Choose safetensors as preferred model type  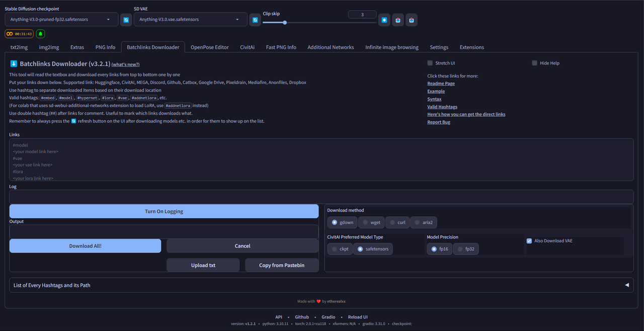[373, 249]
